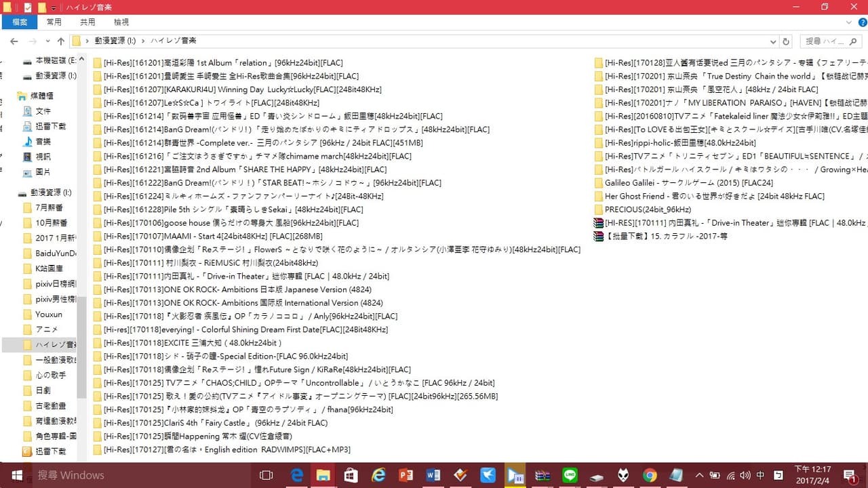The width and height of the screenshot is (868, 488).
Task: Open the 音樂 library in sidebar
Action: (x=37, y=142)
